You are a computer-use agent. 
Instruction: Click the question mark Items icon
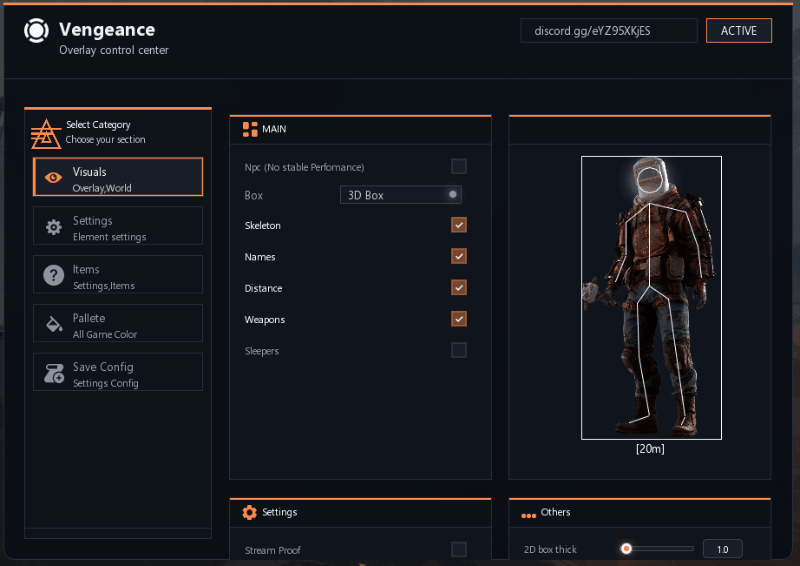[54, 276]
